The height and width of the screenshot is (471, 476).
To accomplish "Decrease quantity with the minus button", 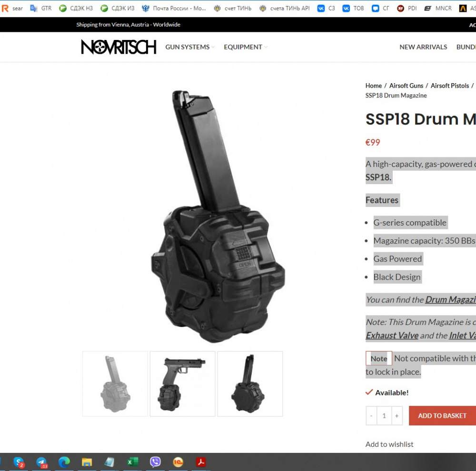I will [x=371, y=416].
